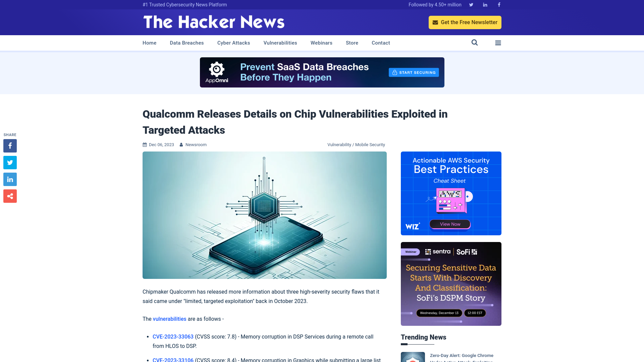Open the Data Breaches menu item
The height and width of the screenshot is (362, 644).
[x=186, y=43]
